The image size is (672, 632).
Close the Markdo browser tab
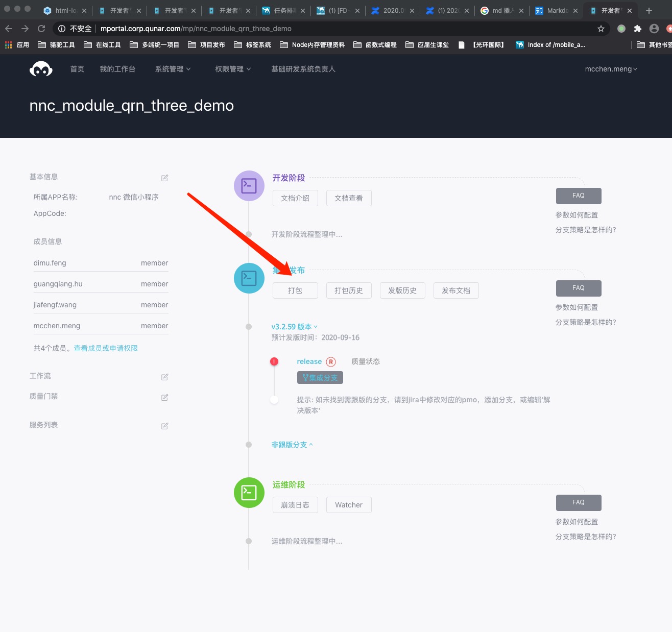[575, 10]
